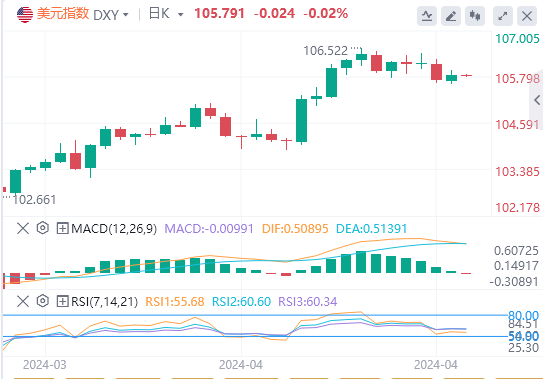543x379 pixels.
Task: Open MACD settings hexagon icon
Action: (x=43, y=228)
